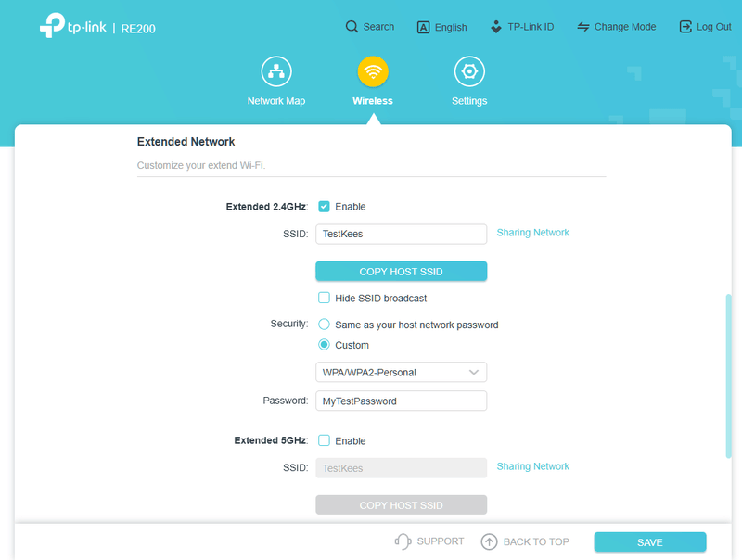Open the Settings gear icon
Viewport: 742px width, 560px height.
point(469,71)
